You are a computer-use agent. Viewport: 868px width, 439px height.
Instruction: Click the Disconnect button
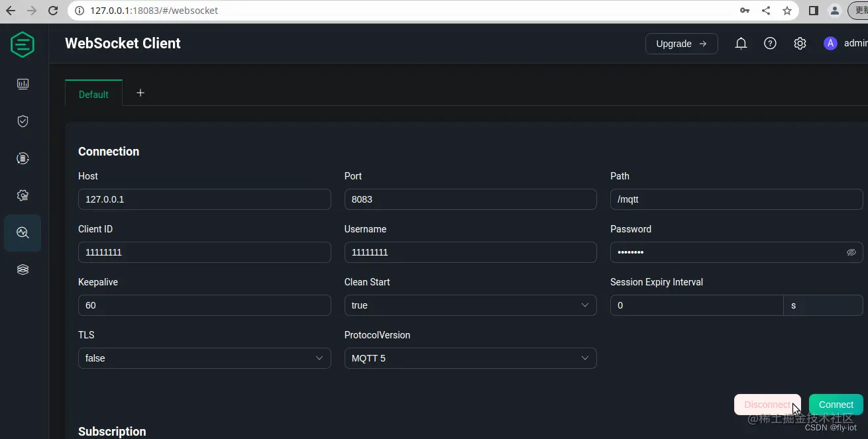[x=767, y=405]
